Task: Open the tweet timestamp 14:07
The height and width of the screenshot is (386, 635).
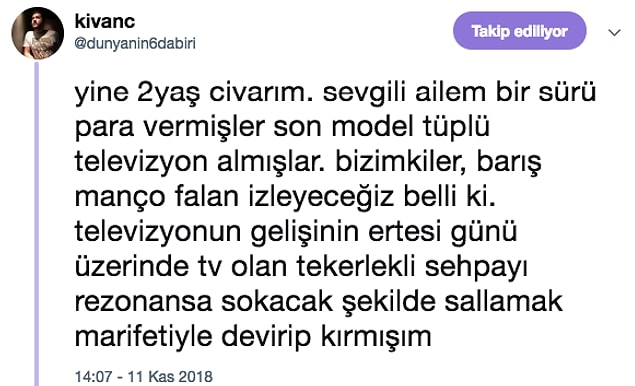Action: coord(93,377)
